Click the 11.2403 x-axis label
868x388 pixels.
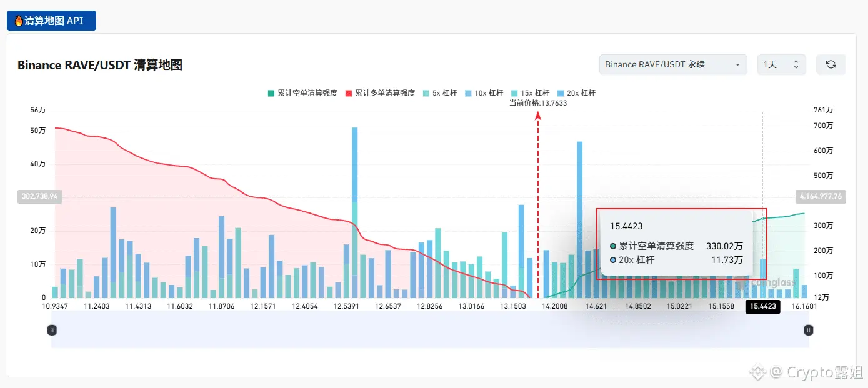point(97,306)
